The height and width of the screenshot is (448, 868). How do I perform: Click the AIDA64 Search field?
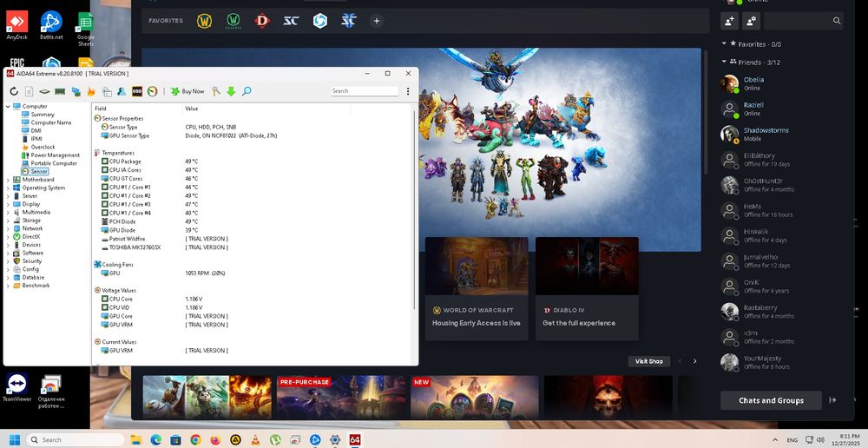(x=365, y=91)
